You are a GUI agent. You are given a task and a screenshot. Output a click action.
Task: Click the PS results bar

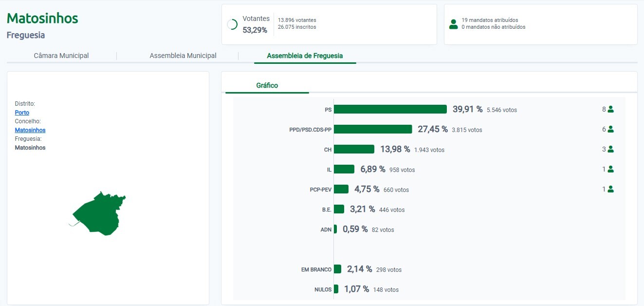[390, 109]
